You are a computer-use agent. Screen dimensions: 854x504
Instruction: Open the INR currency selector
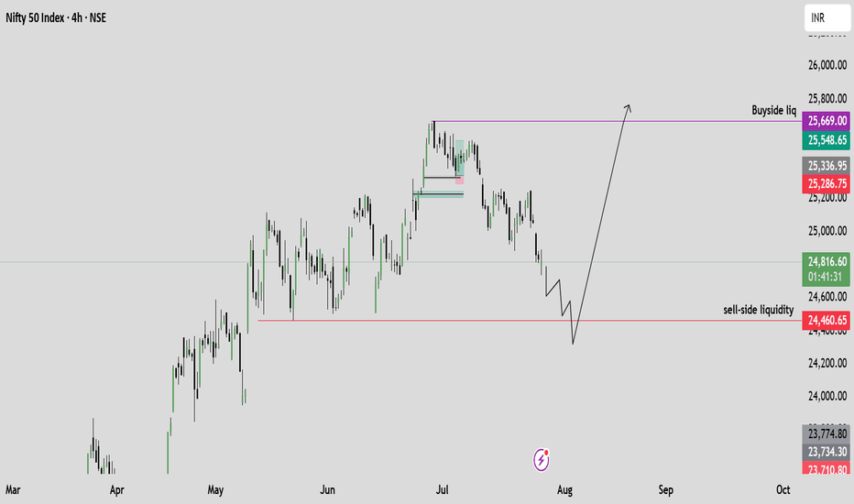click(826, 18)
